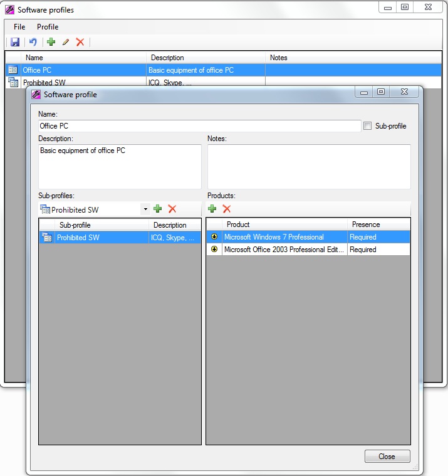
Task: Click the yellow icon beside Microsoft Office 2003 Professional
Action: pyautogui.click(x=214, y=249)
